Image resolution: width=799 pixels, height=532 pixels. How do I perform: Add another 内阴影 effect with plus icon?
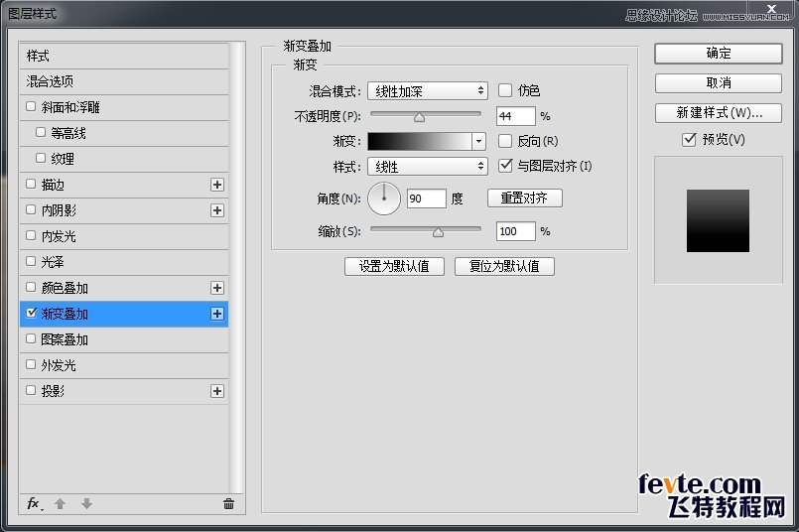tap(217, 210)
